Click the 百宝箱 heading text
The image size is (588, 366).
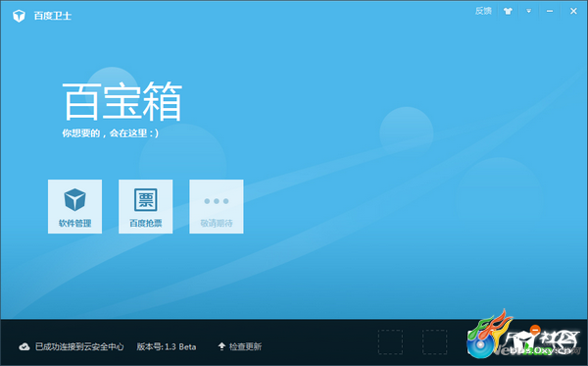pos(122,101)
